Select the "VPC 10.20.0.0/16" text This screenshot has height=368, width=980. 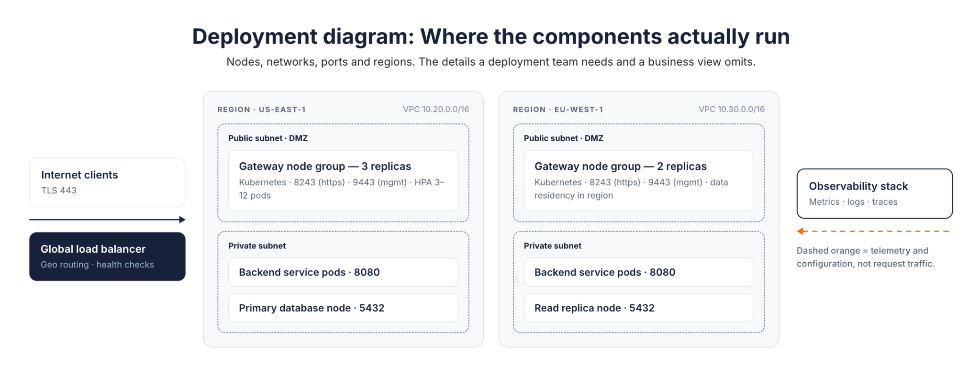click(x=436, y=109)
